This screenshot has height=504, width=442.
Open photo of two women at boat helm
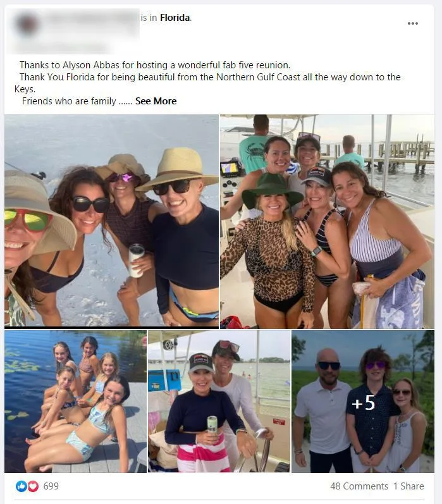tap(219, 402)
